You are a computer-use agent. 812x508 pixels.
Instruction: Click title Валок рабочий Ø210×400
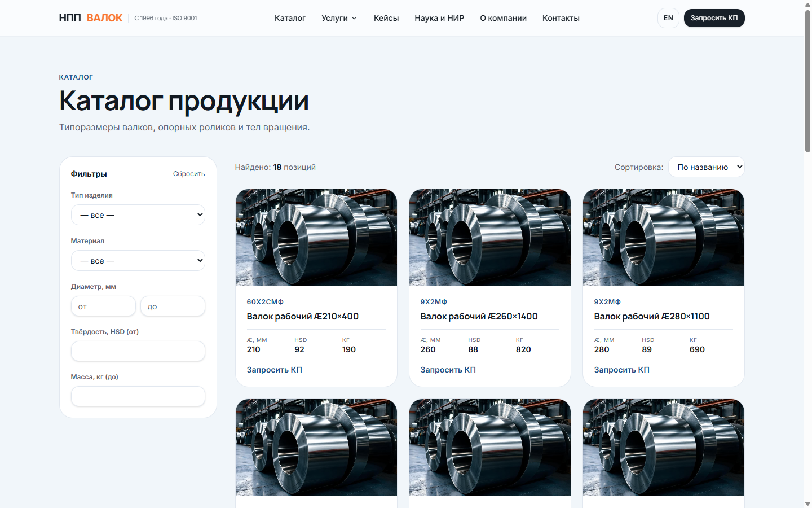pos(303,317)
